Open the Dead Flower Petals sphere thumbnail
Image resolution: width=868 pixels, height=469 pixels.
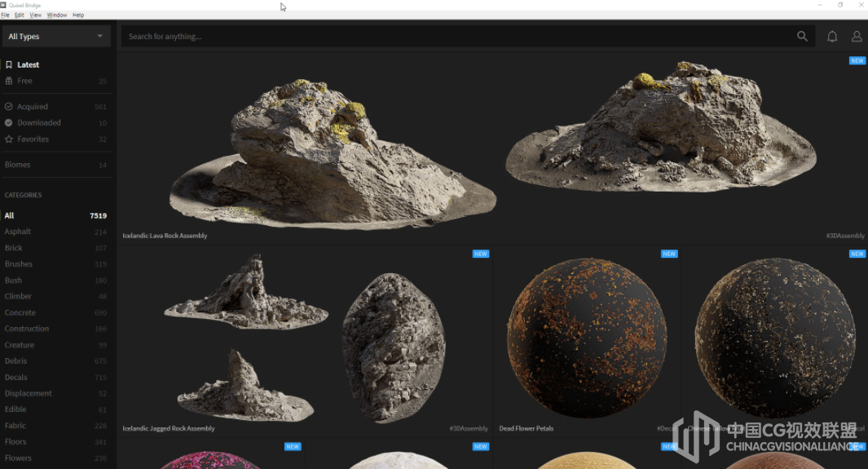point(587,337)
